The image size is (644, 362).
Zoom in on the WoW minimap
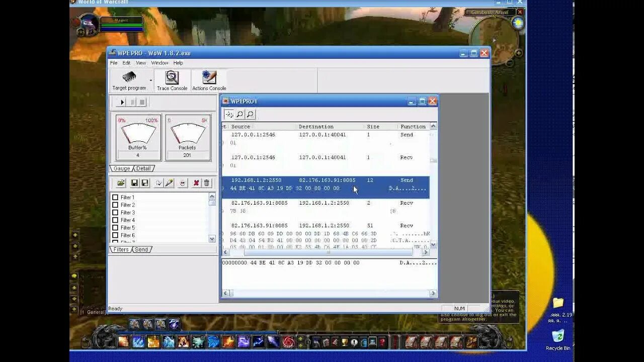pyautogui.click(x=519, y=53)
